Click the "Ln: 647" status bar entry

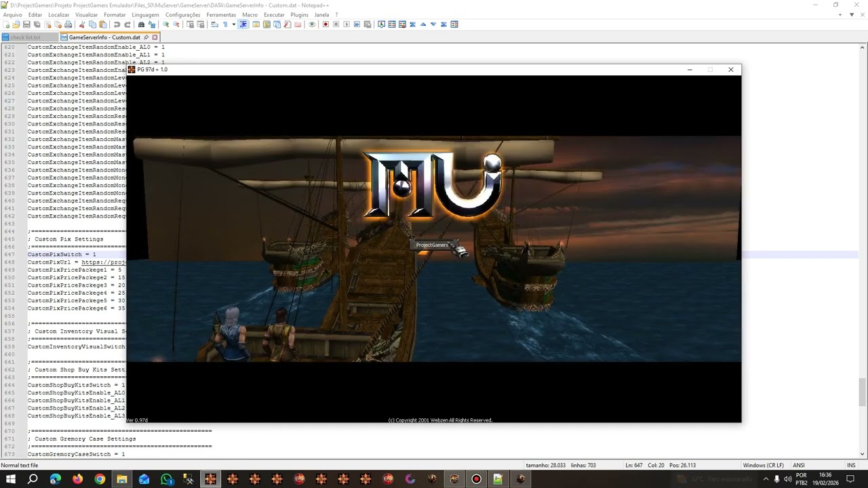click(x=634, y=465)
